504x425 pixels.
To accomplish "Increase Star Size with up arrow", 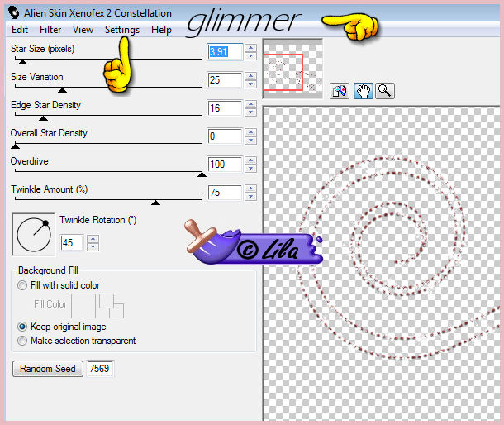I will coord(250,48).
